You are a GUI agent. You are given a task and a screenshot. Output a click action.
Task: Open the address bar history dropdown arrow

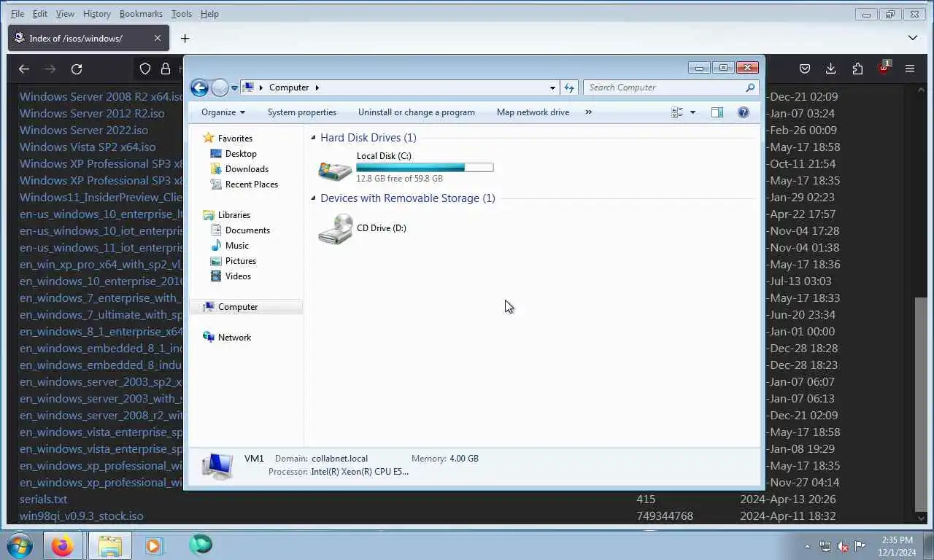(x=552, y=87)
